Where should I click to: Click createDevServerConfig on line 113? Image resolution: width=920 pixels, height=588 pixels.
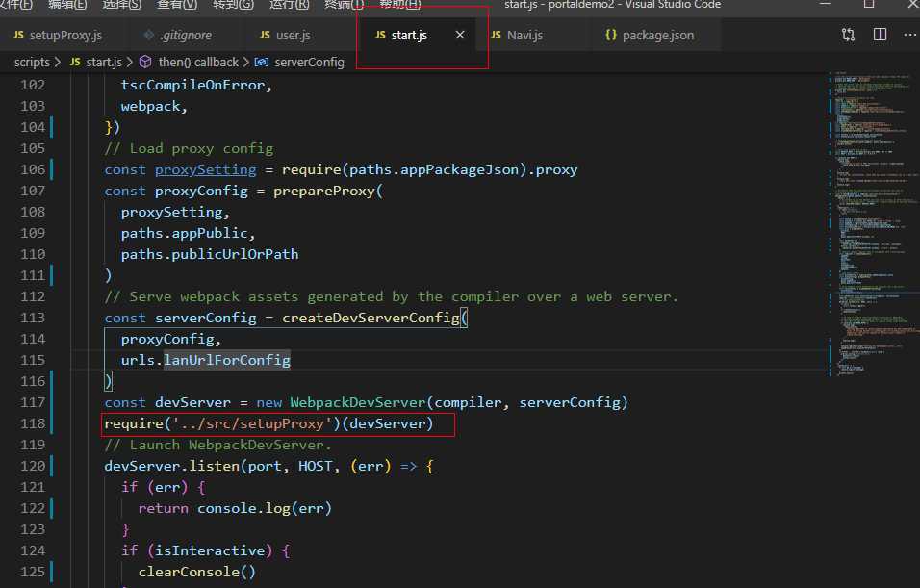point(371,318)
